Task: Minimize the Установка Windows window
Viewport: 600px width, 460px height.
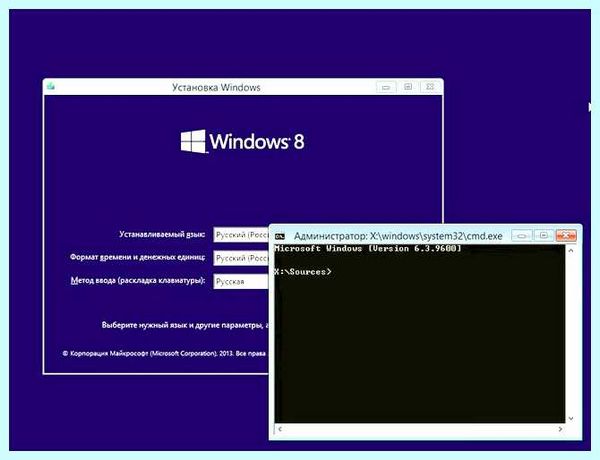Action: [386, 87]
